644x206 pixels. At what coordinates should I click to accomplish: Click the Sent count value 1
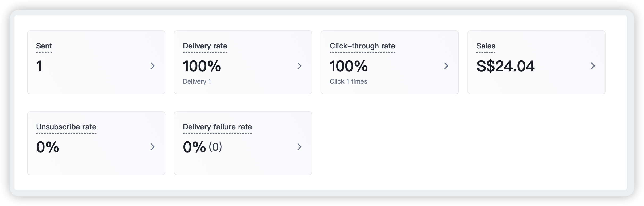coord(39,66)
